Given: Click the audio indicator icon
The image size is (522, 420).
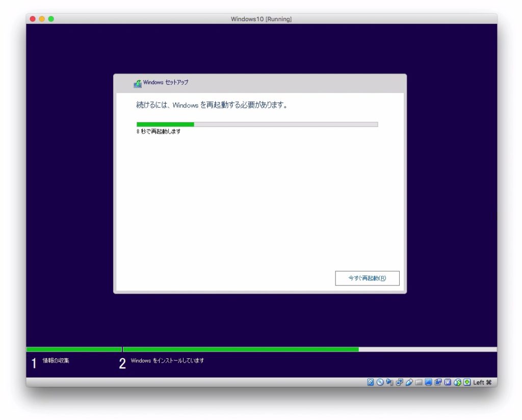Looking at the screenshot, I should (x=389, y=382).
